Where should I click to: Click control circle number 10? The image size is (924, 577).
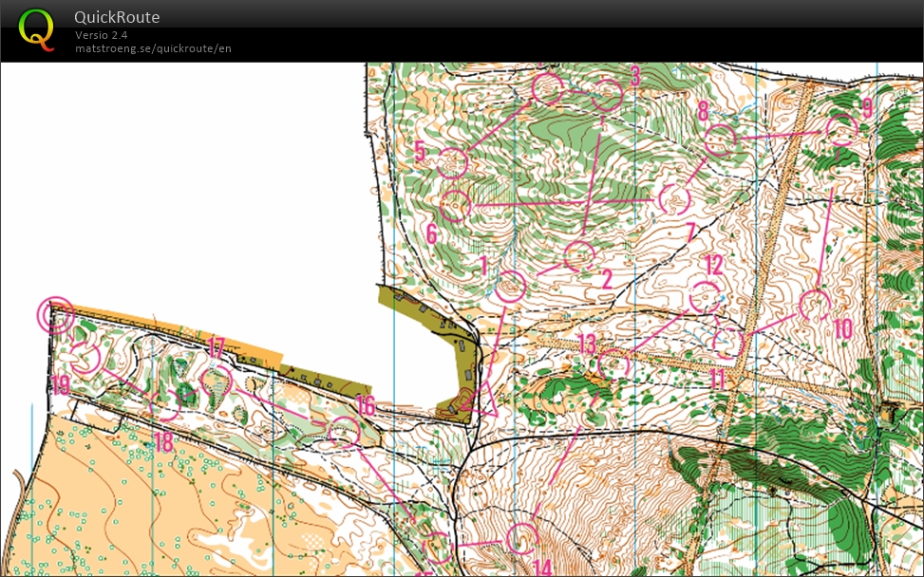814,305
